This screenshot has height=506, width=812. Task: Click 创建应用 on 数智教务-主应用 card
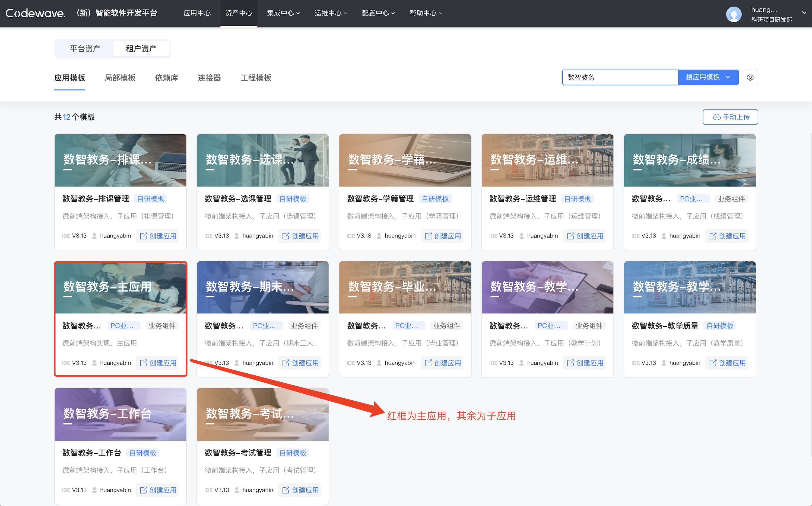[x=158, y=363]
